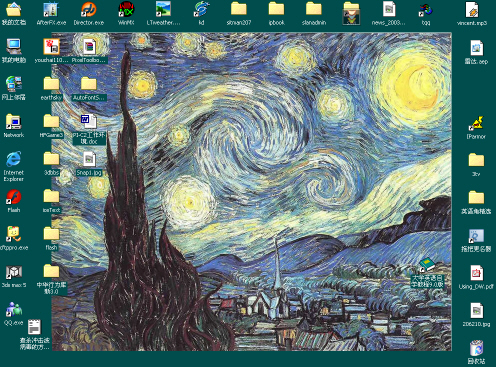Open the AfterFX.exe shortcut icon
This screenshot has width=496, height=367.
(x=51, y=9)
